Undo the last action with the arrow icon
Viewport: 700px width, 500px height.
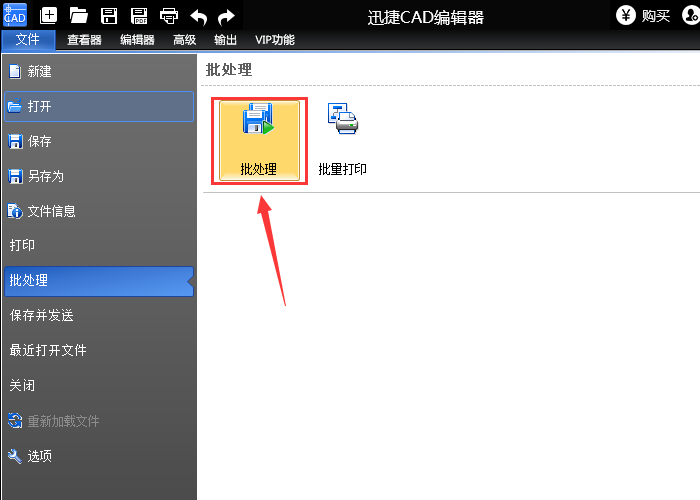point(198,15)
